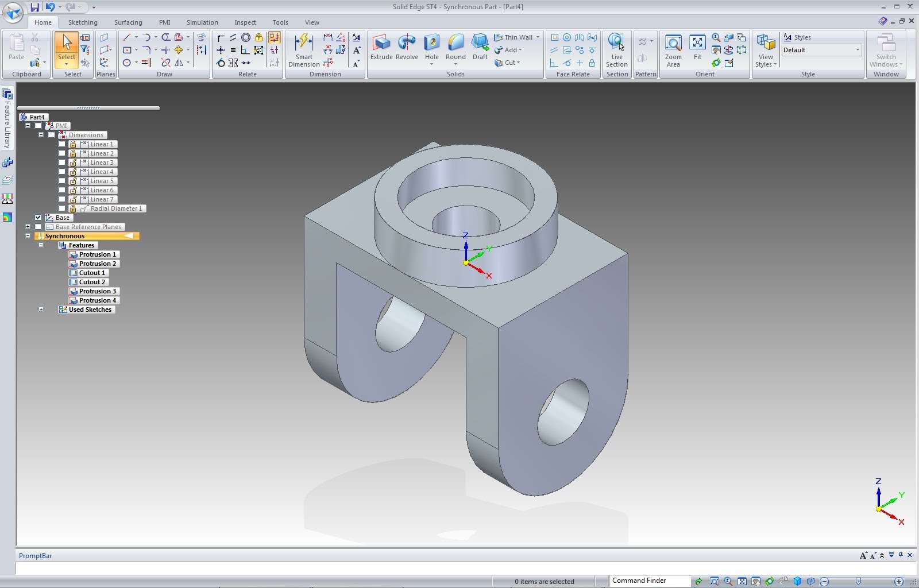The width and height of the screenshot is (919, 588).
Task: Activate the Round tool
Action: point(455,47)
